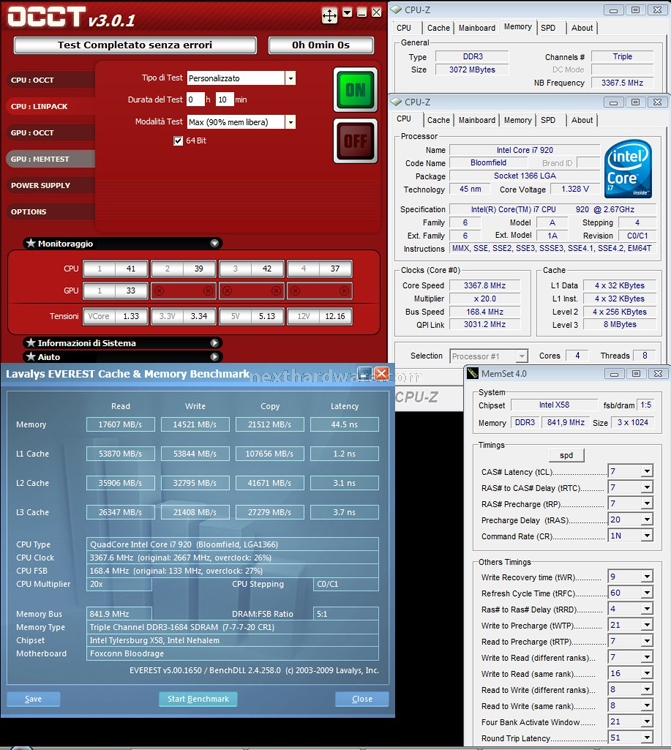
Task: Open the POWER SUPPLY tab
Action: tap(50, 185)
